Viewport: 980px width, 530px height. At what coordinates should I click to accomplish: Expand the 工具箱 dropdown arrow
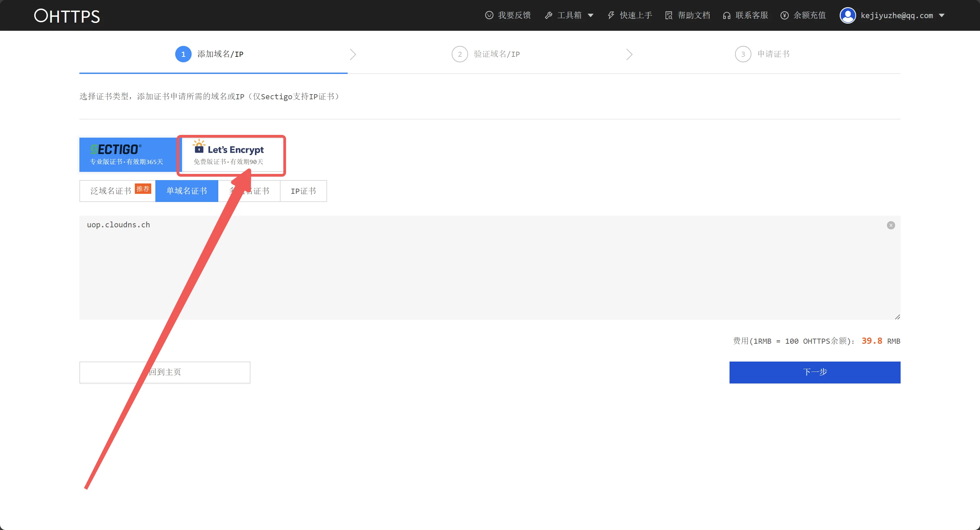coord(591,16)
